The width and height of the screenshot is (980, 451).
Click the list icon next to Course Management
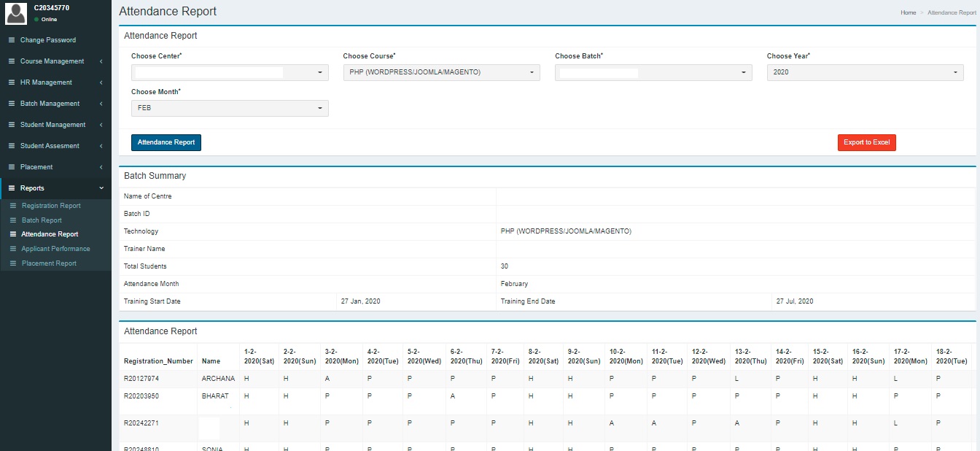point(11,61)
